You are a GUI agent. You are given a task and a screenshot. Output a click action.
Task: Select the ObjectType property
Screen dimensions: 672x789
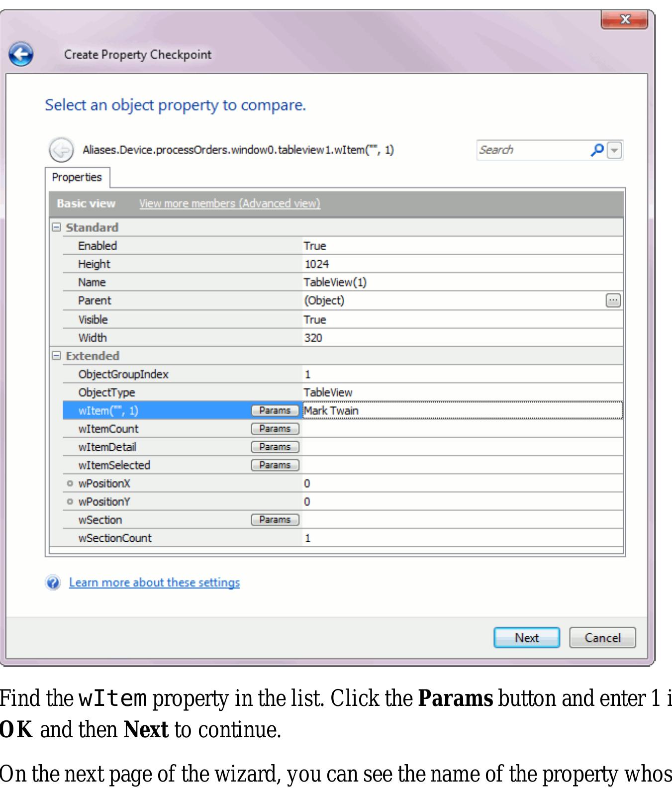pos(343,393)
